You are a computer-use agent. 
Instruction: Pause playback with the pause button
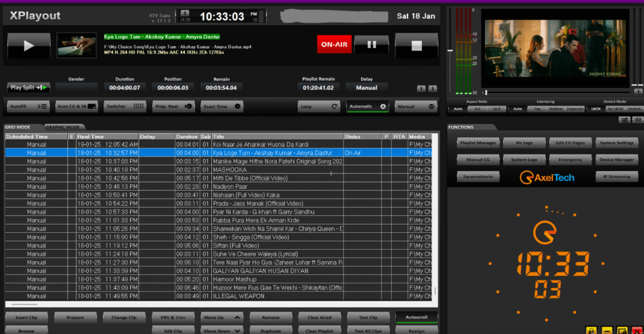pos(371,45)
